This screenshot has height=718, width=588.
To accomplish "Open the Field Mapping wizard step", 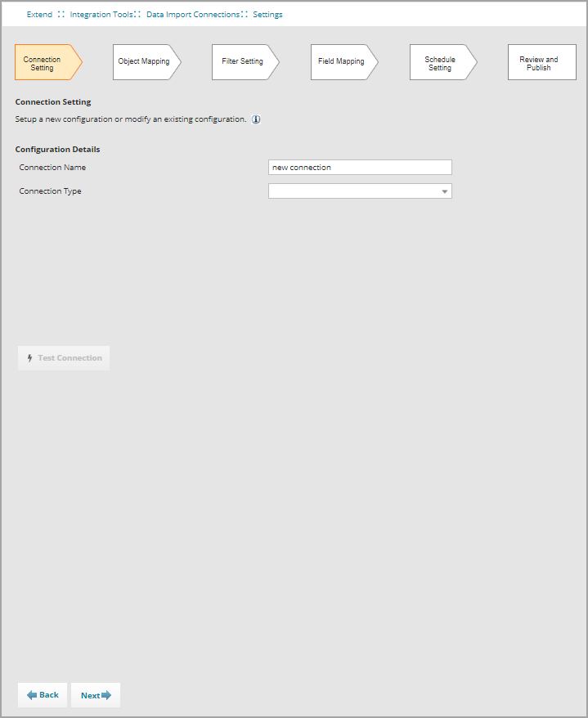I will click(x=341, y=62).
